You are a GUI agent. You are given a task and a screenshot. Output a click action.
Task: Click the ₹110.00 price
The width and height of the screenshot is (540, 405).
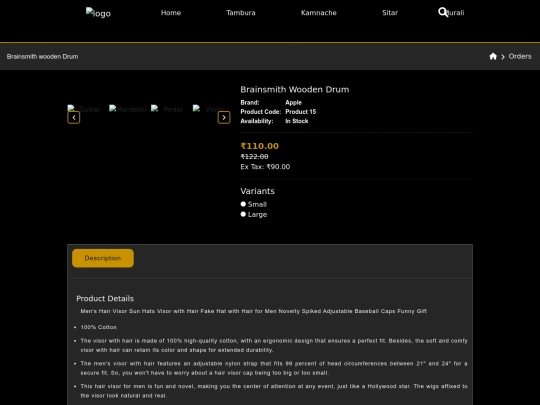(x=260, y=146)
